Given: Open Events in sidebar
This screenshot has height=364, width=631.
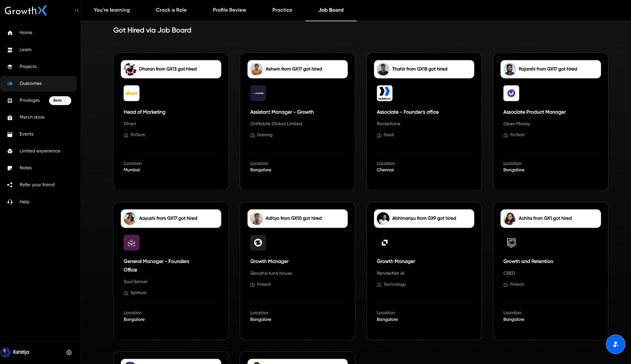Looking at the screenshot, I should coord(26,134).
